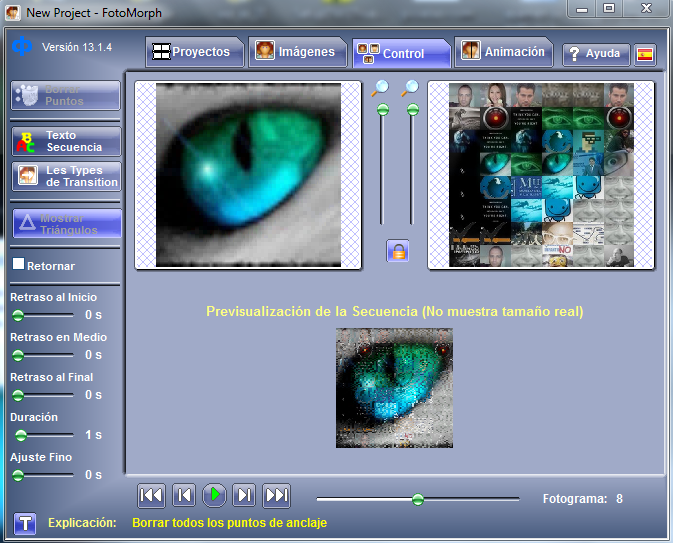Click the right image collage thumbnail
This screenshot has width=673, height=543.
(541, 175)
